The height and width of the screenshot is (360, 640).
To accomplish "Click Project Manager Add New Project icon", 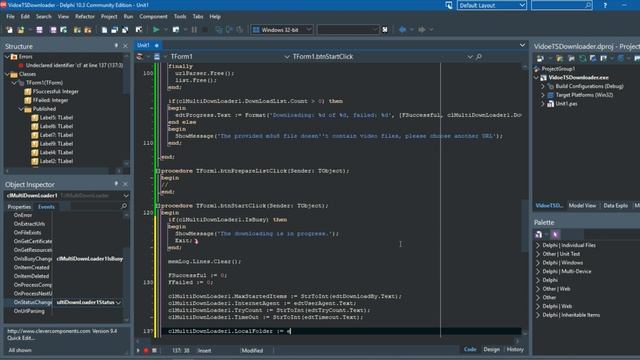I will coord(540,59).
